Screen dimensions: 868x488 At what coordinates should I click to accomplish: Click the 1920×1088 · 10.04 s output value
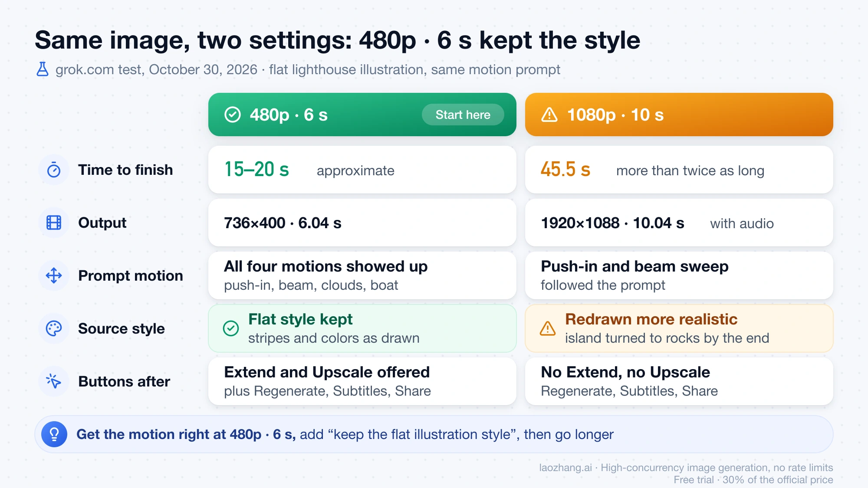pyautogui.click(x=612, y=223)
